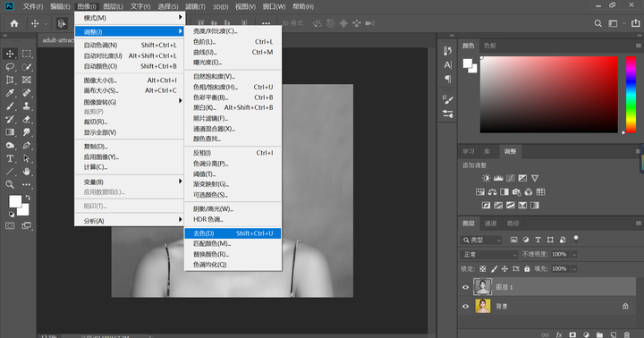Choose 色相/饱和度(H) menu item
Screen dimensions: 644x338
pos(233,87)
